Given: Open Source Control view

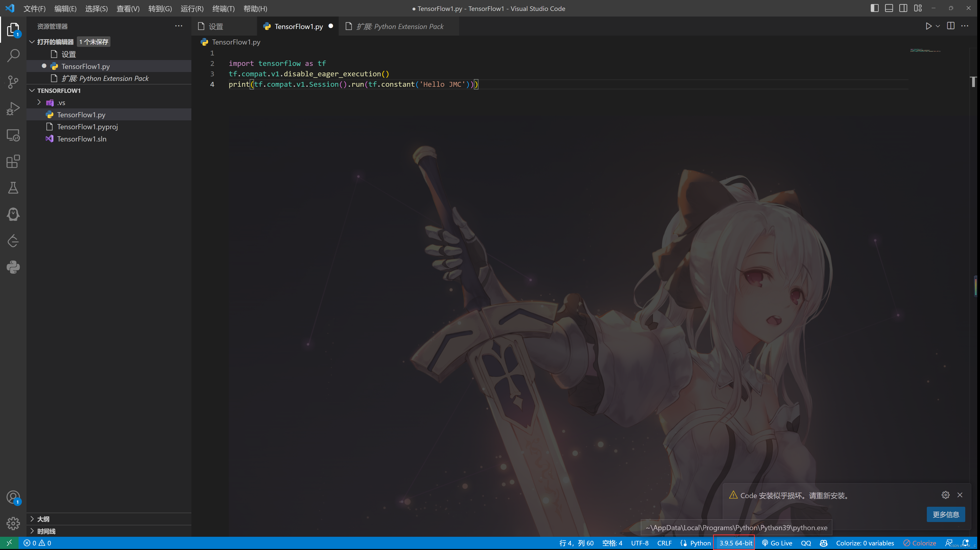Looking at the screenshot, I should coord(13,82).
